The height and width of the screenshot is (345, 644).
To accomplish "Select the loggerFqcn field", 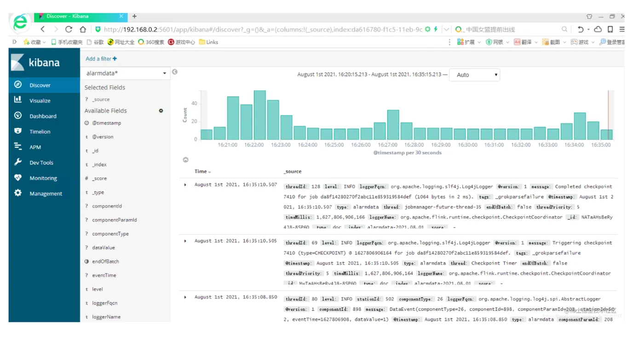I will click(x=104, y=303).
